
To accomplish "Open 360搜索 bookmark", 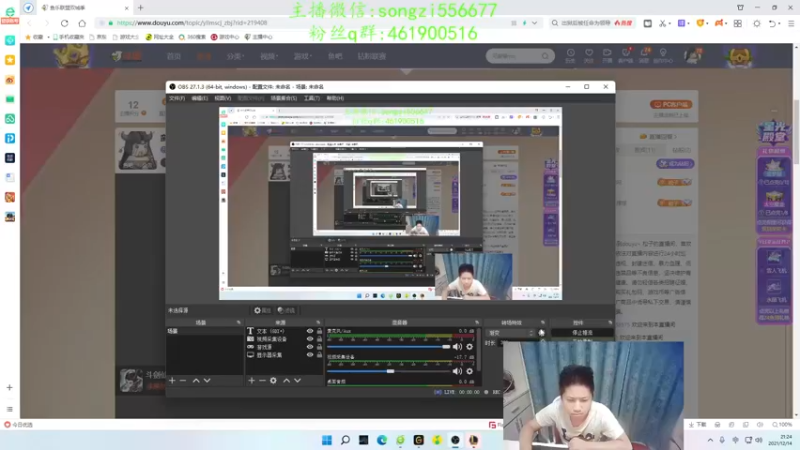I will pyautogui.click(x=192, y=37).
